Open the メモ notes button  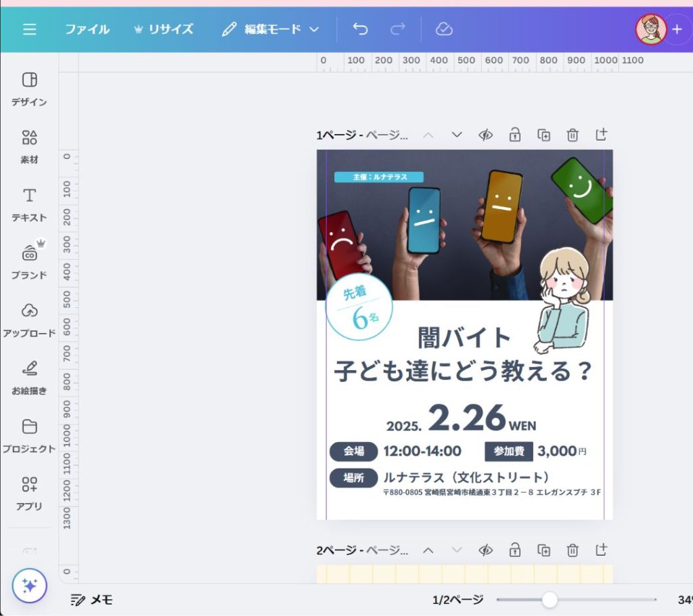(92, 600)
